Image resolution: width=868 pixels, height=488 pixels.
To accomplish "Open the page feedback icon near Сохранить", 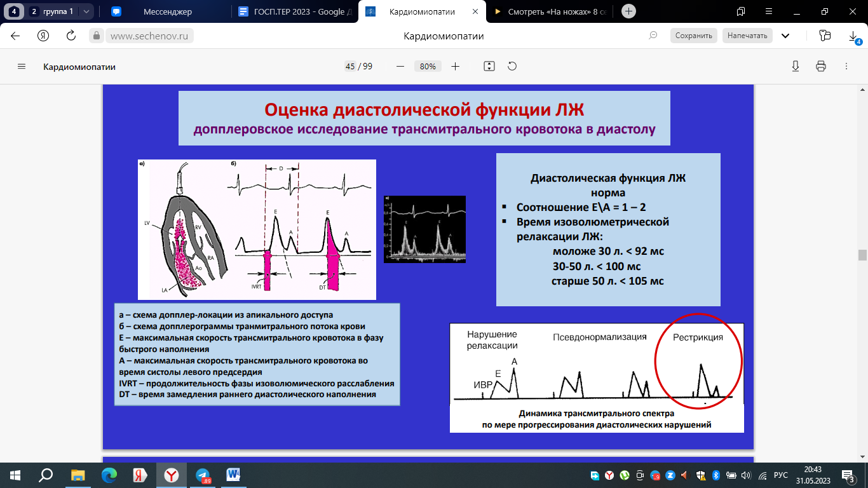I will coord(653,36).
